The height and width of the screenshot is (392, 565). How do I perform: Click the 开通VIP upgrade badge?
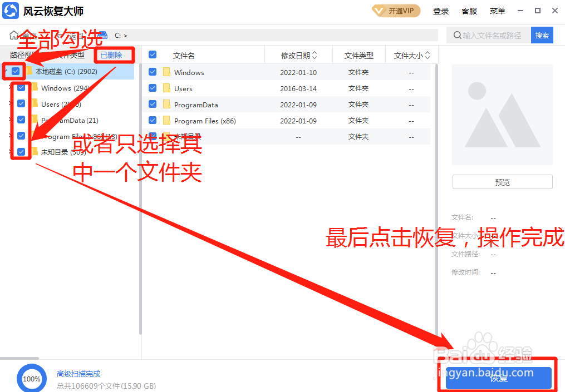coord(396,11)
